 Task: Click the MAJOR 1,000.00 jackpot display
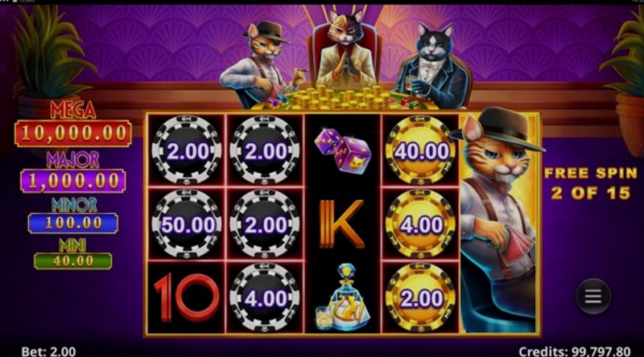(x=73, y=181)
